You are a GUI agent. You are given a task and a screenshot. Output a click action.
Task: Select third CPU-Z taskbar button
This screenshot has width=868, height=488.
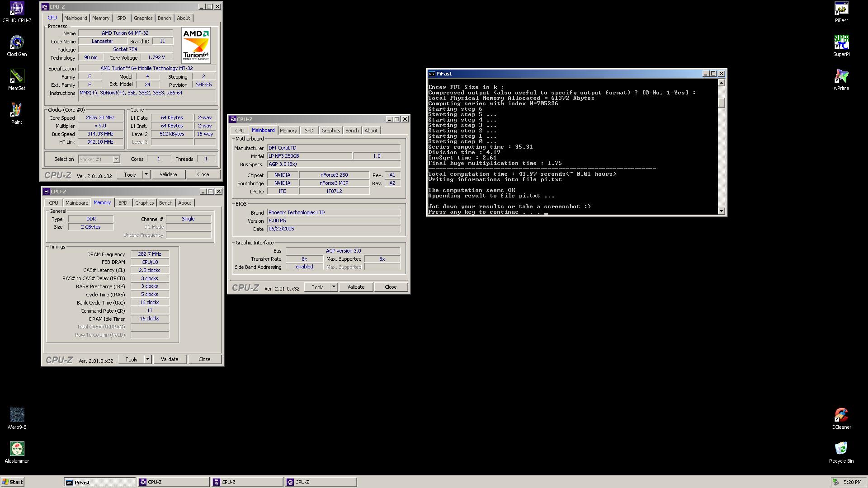321,482
